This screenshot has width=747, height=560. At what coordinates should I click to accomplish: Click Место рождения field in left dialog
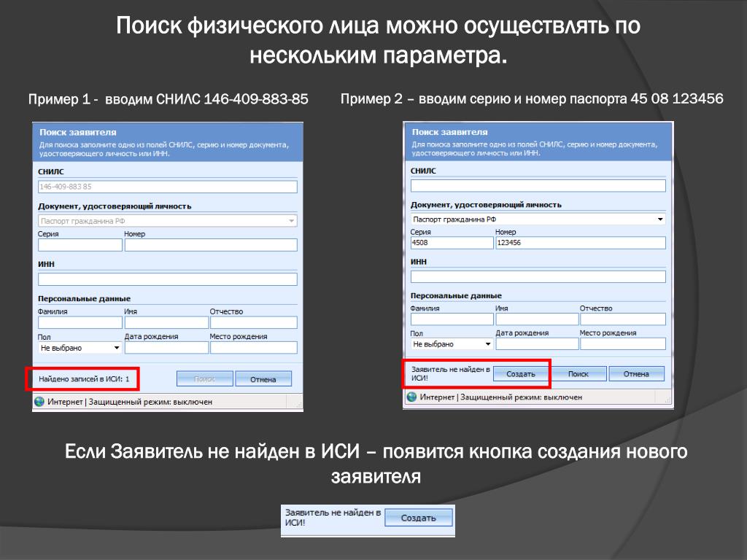coord(254,348)
